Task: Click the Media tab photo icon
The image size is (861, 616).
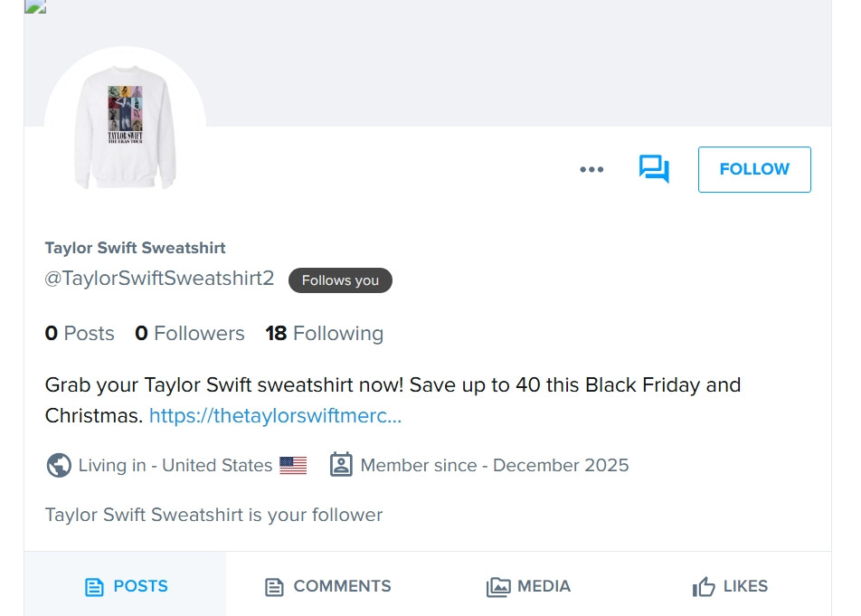Action: (498, 587)
